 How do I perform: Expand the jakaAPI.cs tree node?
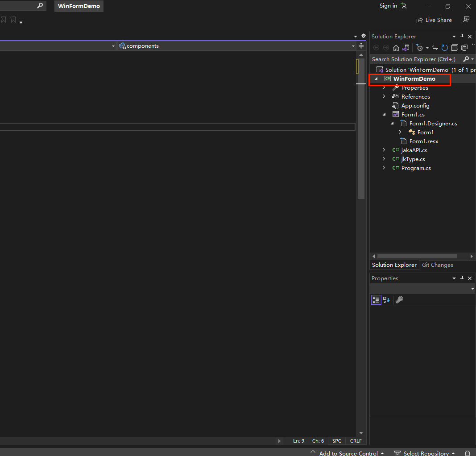pos(384,150)
